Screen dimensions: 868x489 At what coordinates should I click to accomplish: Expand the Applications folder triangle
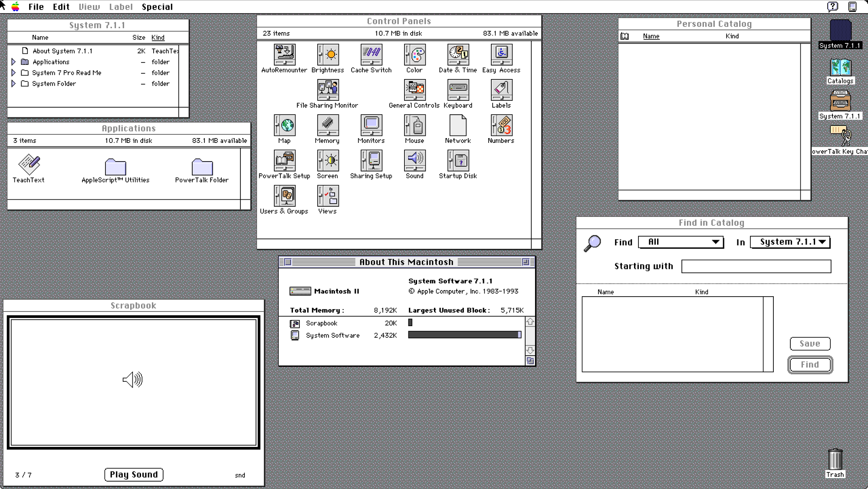click(13, 62)
